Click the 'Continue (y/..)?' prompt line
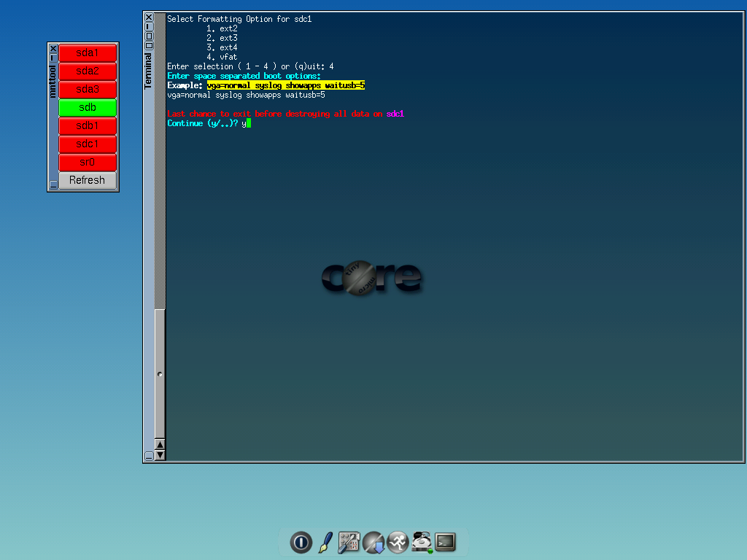The image size is (747, 560). (x=209, y=123)
